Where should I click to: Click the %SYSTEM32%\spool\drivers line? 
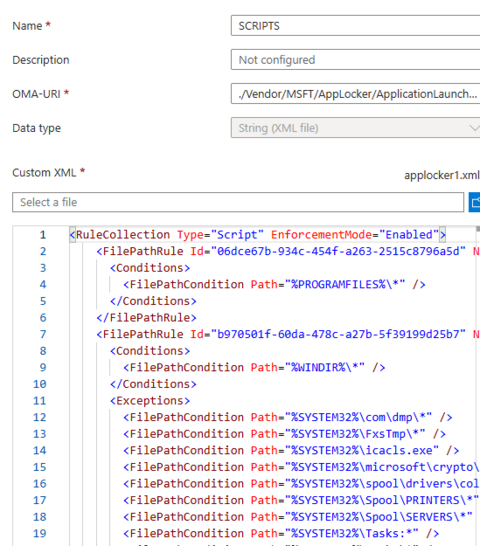pyautogui.click(x=301, y=484)
